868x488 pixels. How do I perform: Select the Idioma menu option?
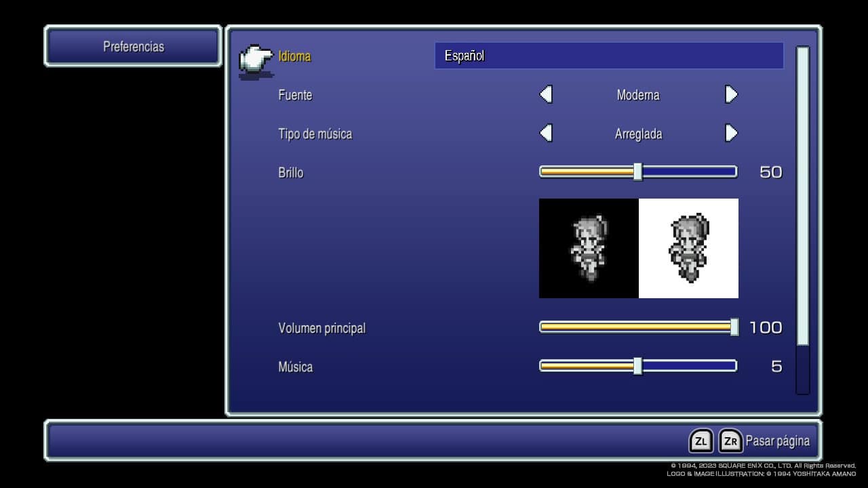(294, 56)
